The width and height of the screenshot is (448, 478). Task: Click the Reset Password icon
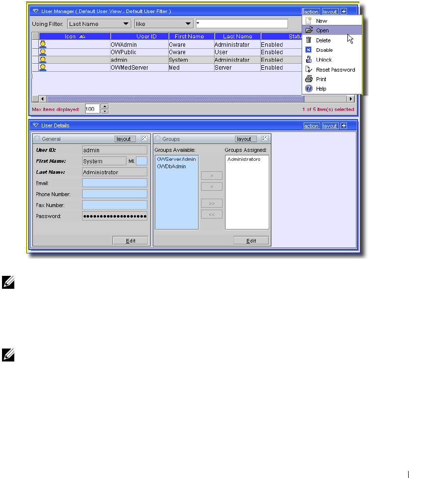pos(309,70)
